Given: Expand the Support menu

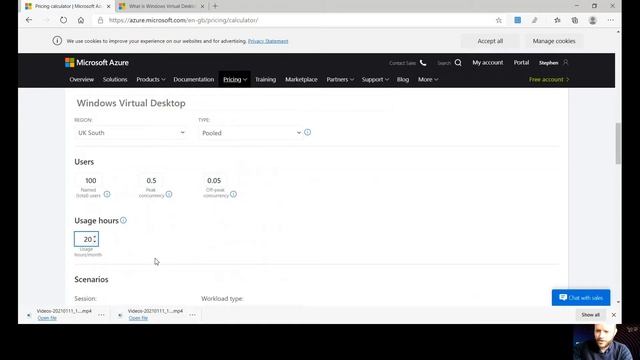Looking at the screenshot, I should [375, 80].
